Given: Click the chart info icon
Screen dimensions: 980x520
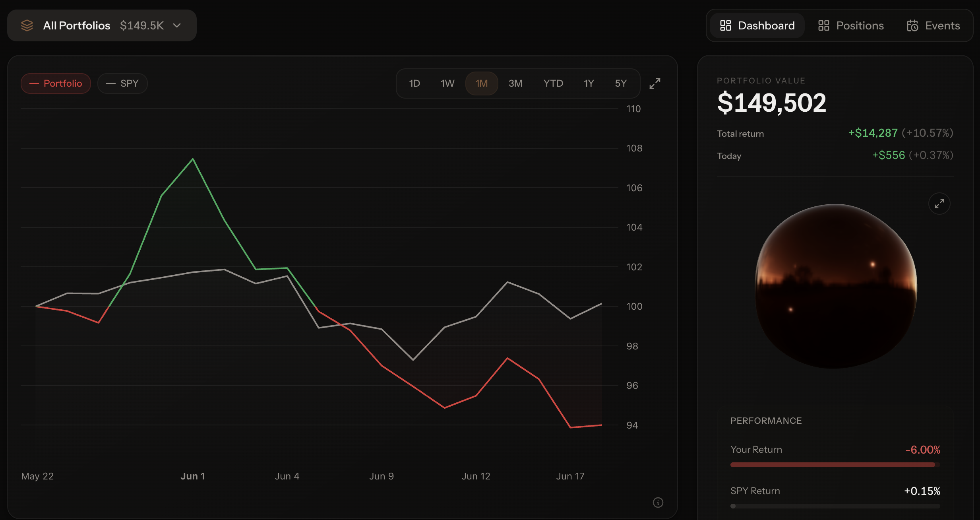Looking at the screenshot, I should [x=658, y=503].
